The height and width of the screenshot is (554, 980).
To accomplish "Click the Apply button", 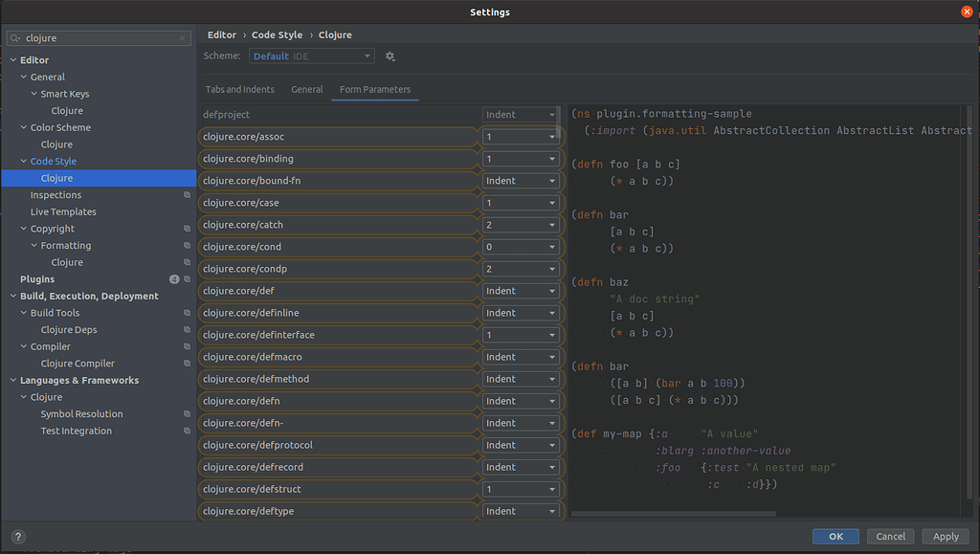I will [x=946, y=537].
